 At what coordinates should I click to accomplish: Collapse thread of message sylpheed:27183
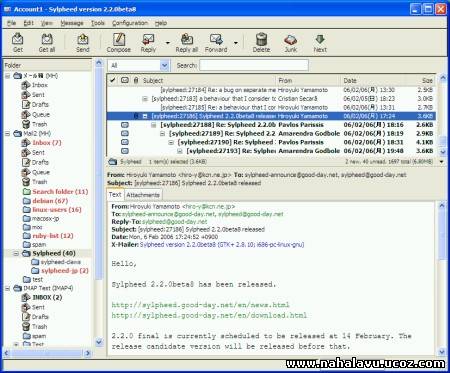tap(145, 99)
